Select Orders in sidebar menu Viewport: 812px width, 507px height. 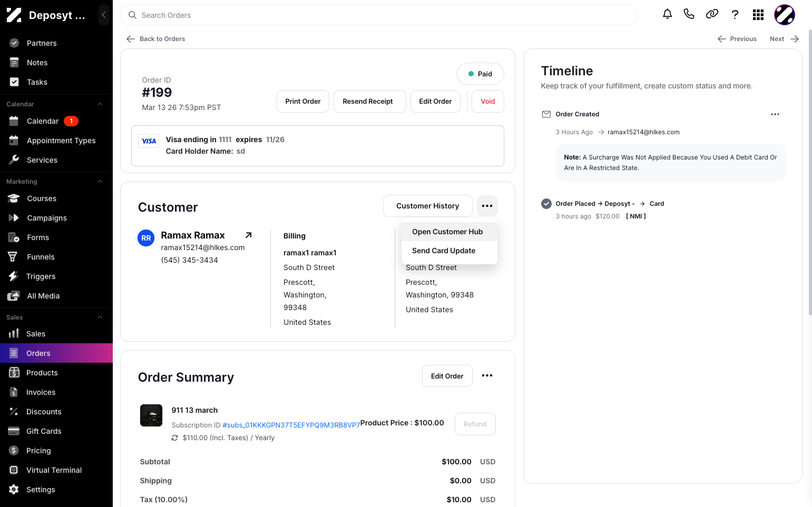point(56,353)
